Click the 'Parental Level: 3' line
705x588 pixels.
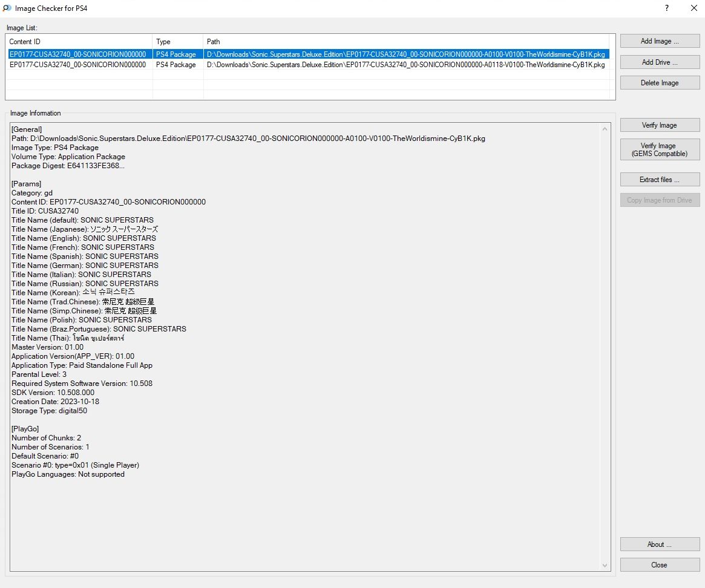[39, 374]
